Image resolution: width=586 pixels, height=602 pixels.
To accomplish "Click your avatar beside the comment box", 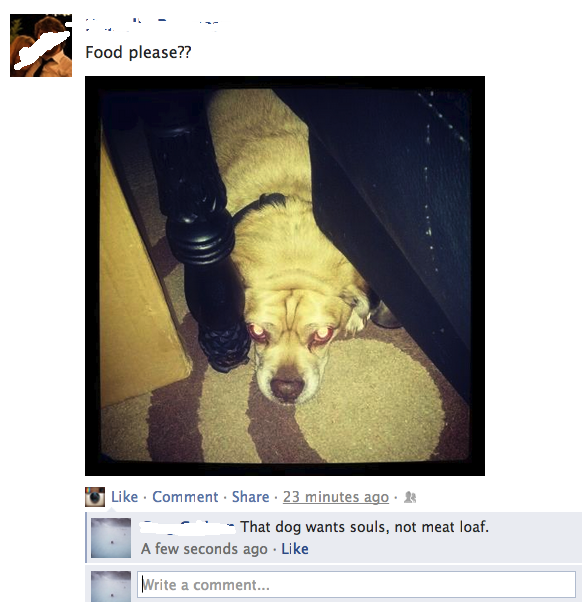I will tap(111, 586).
